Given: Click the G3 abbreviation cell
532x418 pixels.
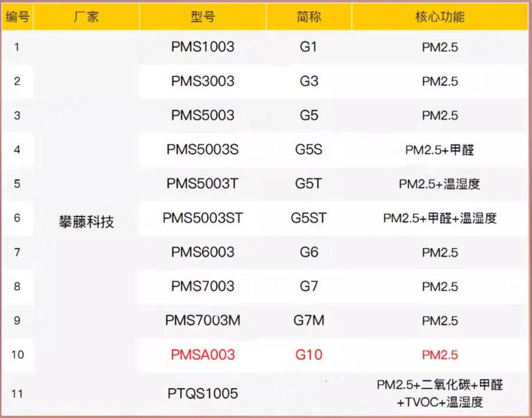Looking at the screenshot, I should [x=309, y=81].
